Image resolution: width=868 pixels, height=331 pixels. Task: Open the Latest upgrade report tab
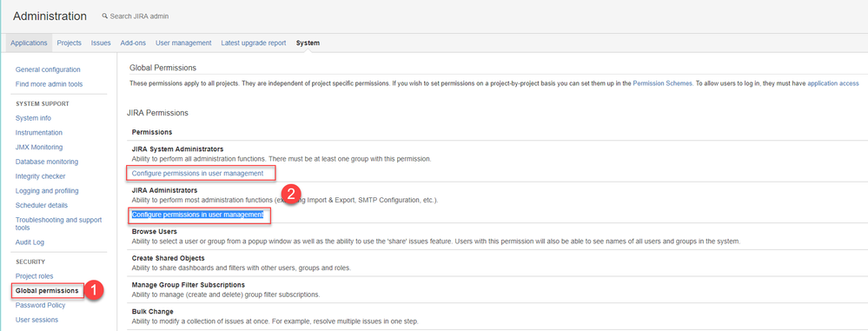(x=254, y=43)
